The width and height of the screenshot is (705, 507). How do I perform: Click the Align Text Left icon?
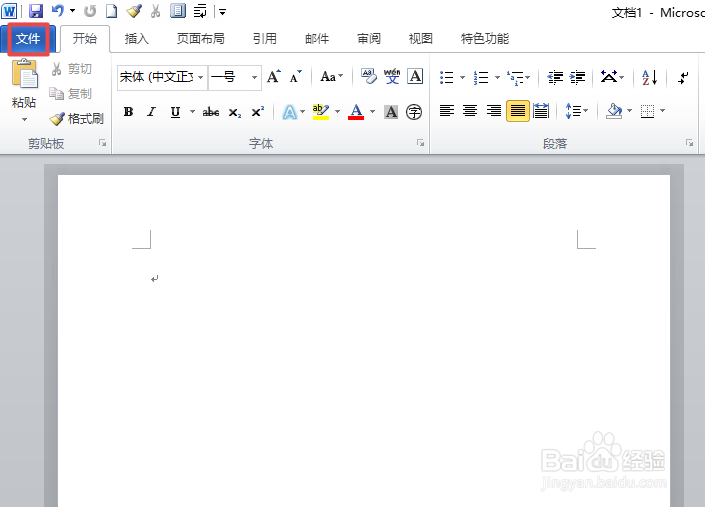447,111
